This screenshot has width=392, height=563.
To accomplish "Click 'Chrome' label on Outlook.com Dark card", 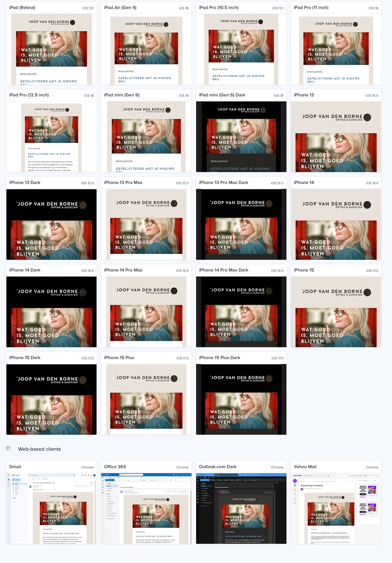I will (x=277, y=468).
